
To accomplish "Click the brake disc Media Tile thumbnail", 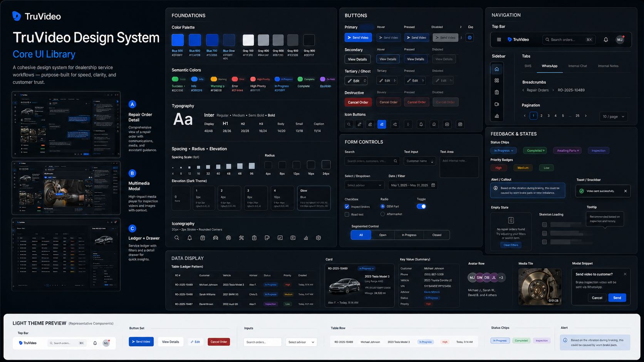I will click(540, 287).
